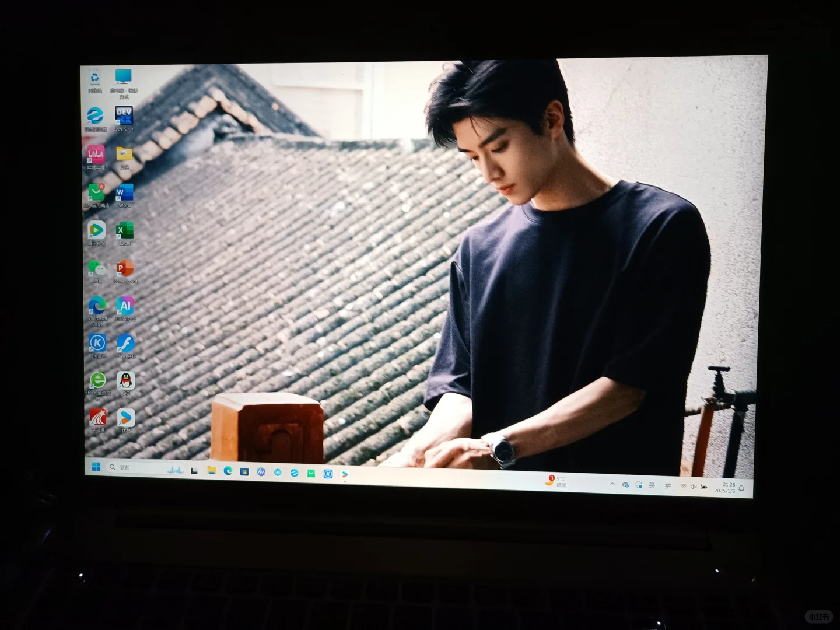The image size is (840, 630).
Task: Open the Recycle Bin desktop icon
Action: (94, 81)
